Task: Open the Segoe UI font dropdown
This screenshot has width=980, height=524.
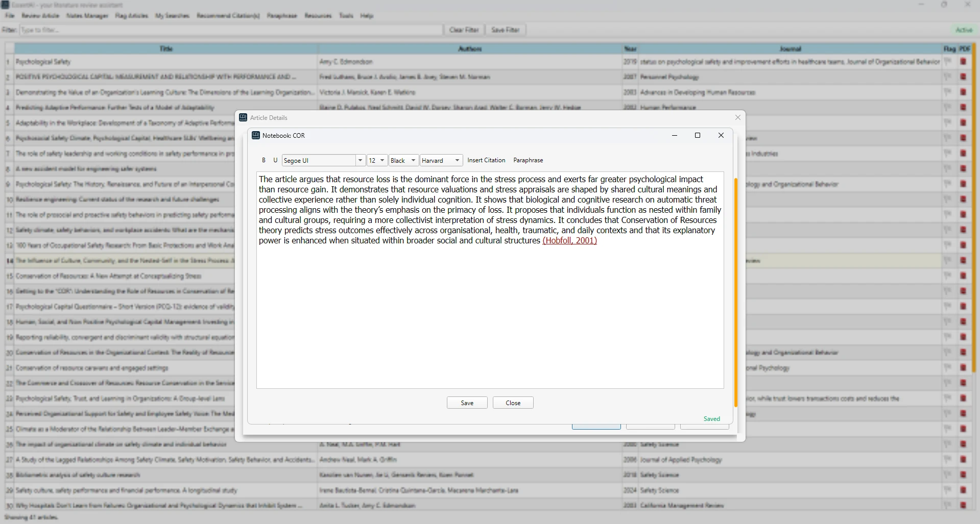Action: (x=360, y=160)
